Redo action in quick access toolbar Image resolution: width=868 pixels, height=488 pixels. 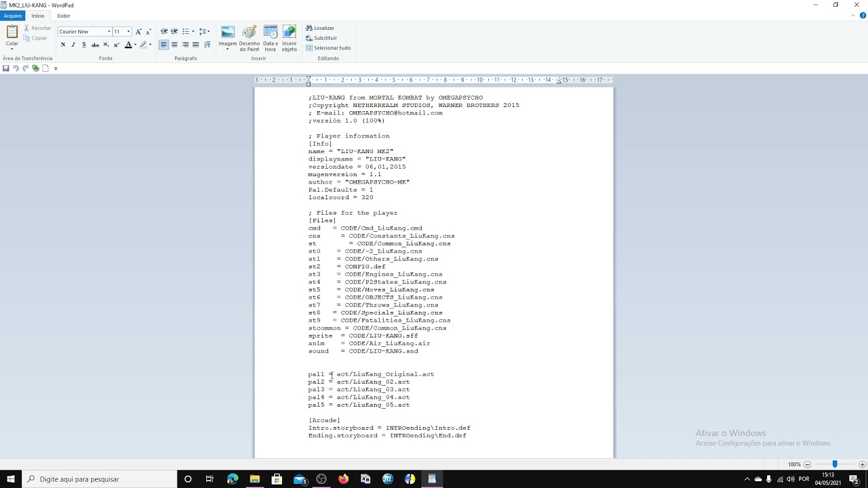(x=25, y=68)
